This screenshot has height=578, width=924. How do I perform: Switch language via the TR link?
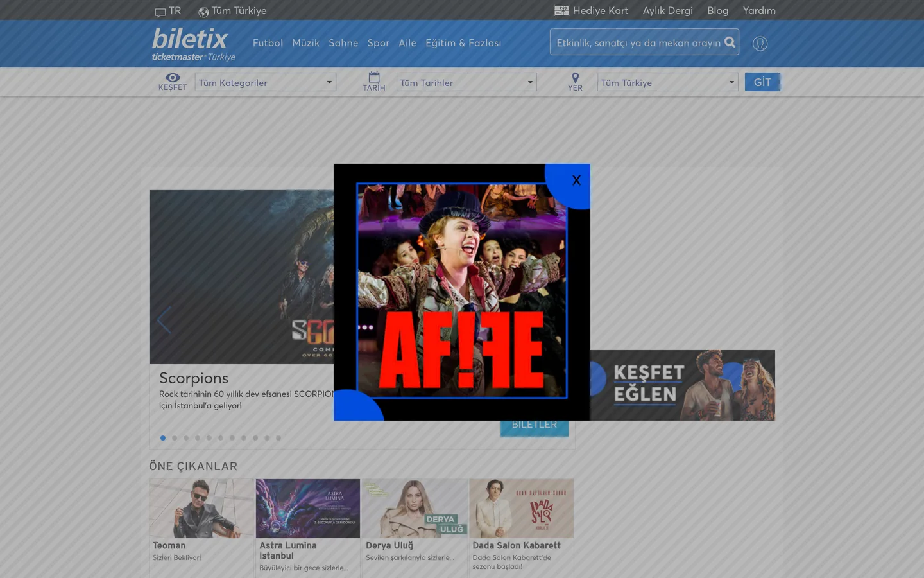(x=175, y=11)
